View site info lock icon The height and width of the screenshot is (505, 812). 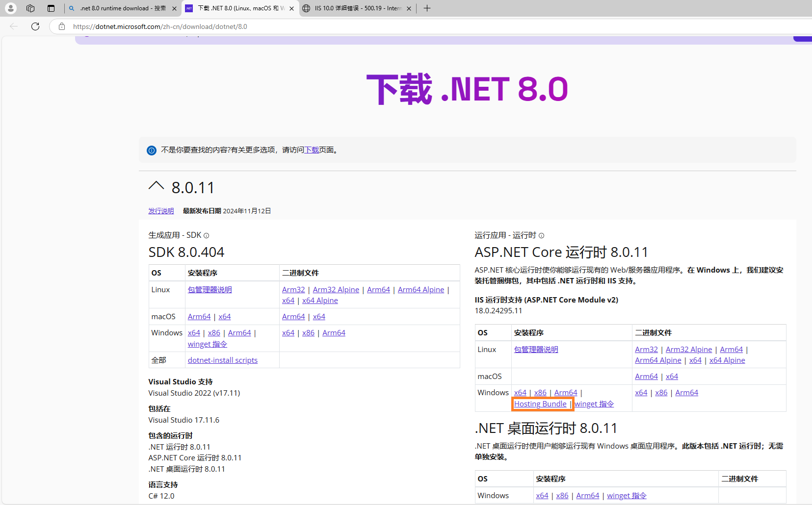pos(62,26)
